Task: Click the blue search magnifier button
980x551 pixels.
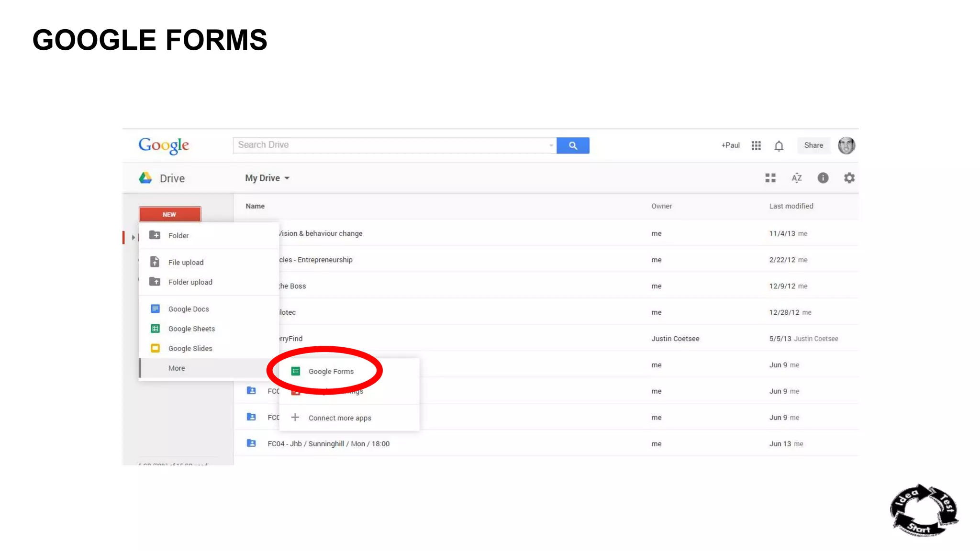Action: click(573, 145)
